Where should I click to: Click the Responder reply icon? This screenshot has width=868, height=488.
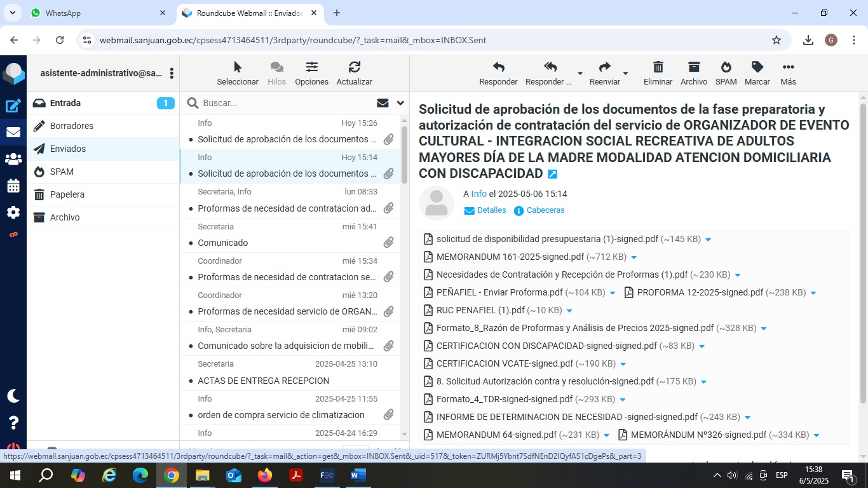pyautogui.click(x=498, y=68)
